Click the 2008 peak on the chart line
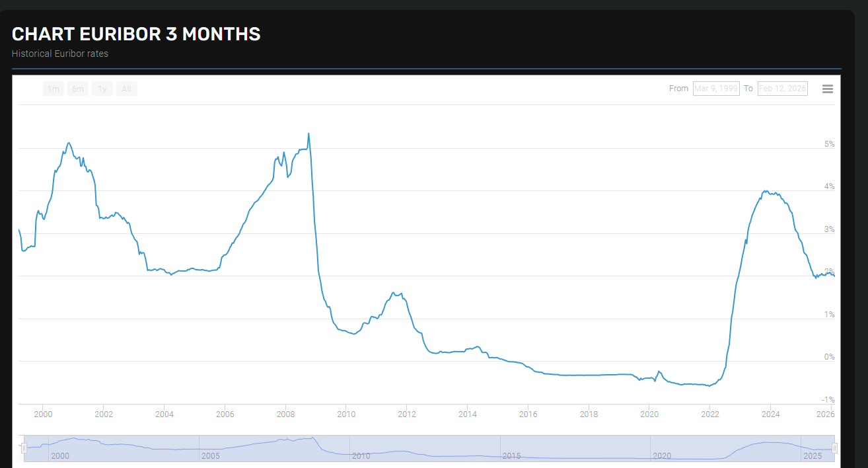 pos(308,134)
